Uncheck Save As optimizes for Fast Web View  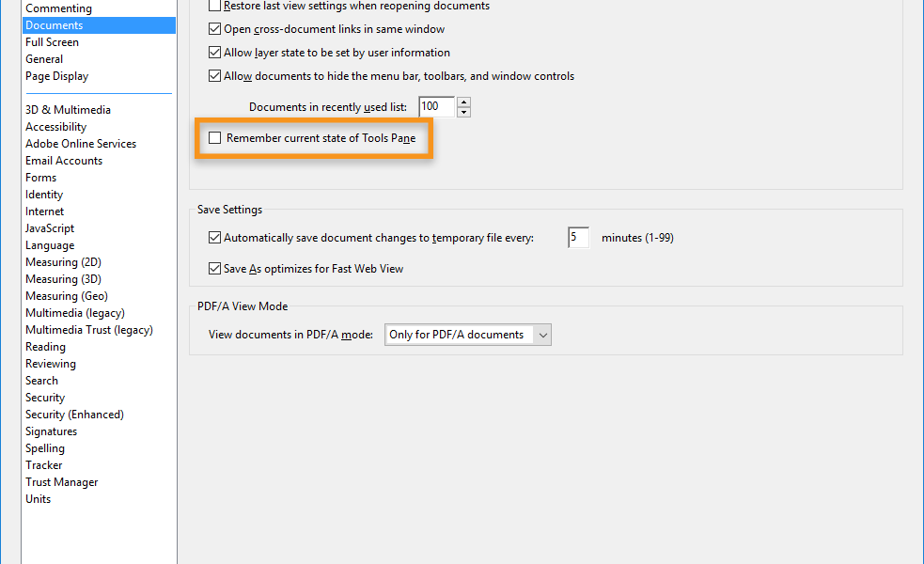(x=215, y=268)
